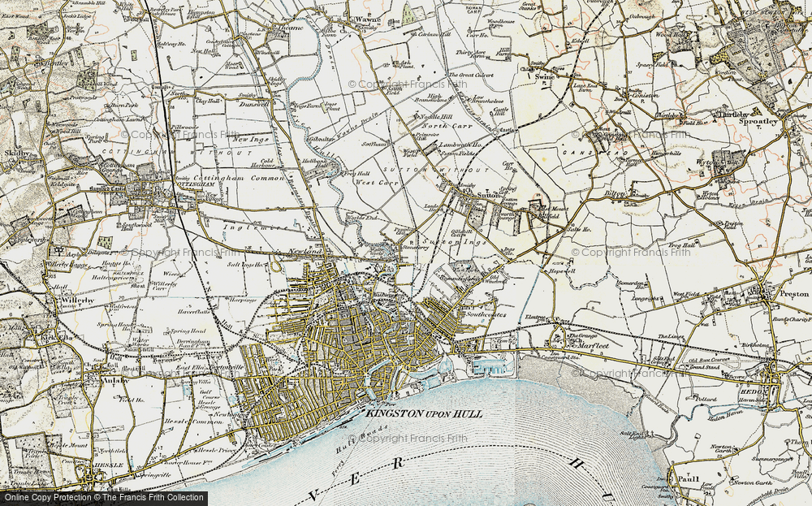Select the 'Noddle Hill' label
This screenshot has width=812, height=506.
[436, 117]
